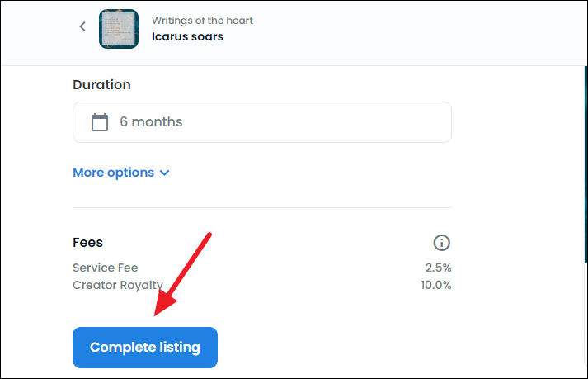
Task: Open the Icarus soars NFT thumbnail
Action: click(x=119, y=29)
